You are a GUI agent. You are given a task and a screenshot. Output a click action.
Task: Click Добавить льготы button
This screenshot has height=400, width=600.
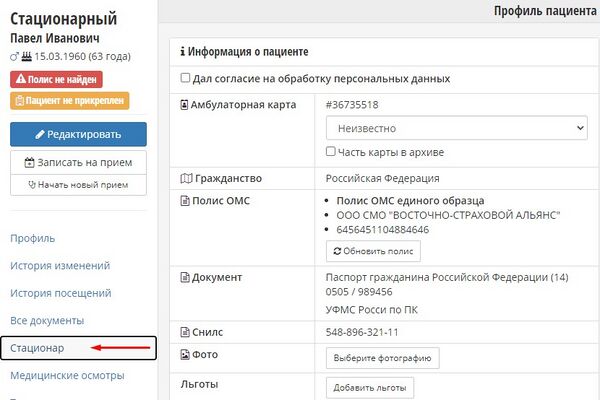click(x=370, y=387)
